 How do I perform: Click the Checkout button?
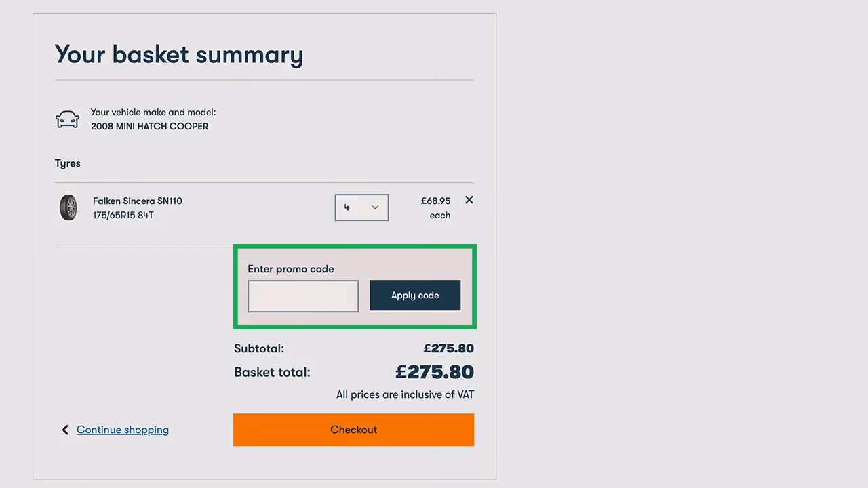pyautogui.click(x=353, y=429)
